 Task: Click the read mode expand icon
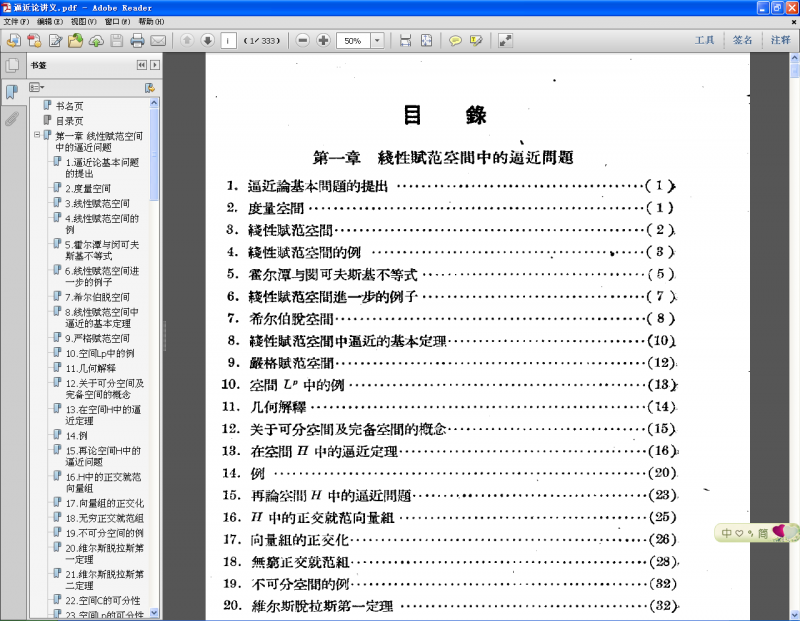click(505, 40)
